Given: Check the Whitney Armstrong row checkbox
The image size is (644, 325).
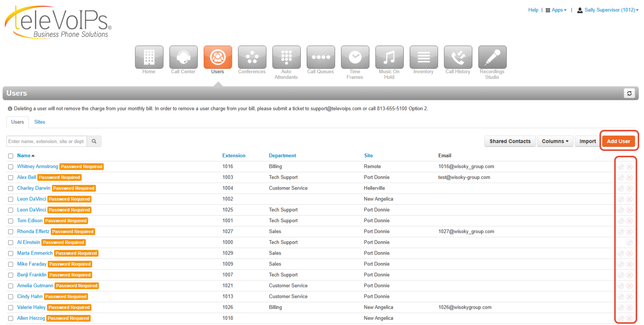Looking at the screenshot, I should (11, 167).
